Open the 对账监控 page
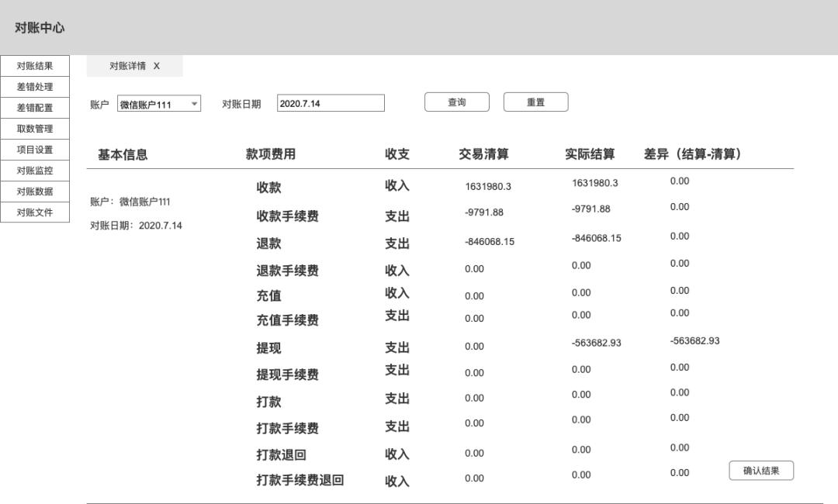 pos(34,170)
